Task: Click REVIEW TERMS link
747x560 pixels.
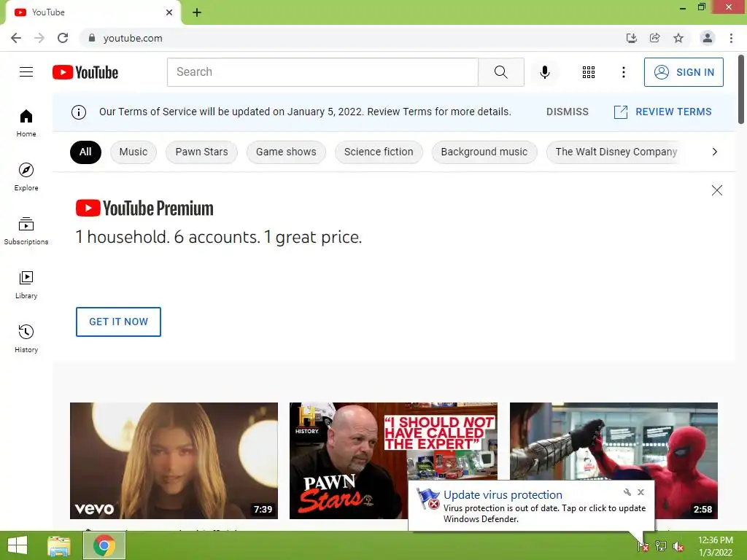Action: coord(662,112)
